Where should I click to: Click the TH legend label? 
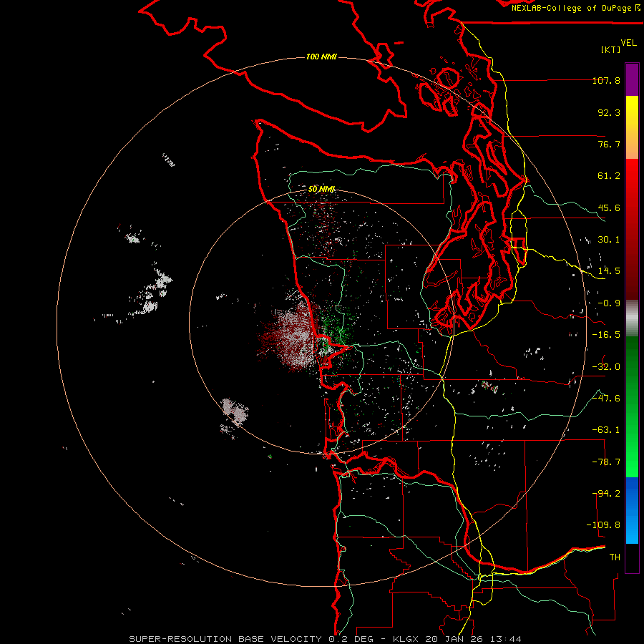(x=615, y=557)
